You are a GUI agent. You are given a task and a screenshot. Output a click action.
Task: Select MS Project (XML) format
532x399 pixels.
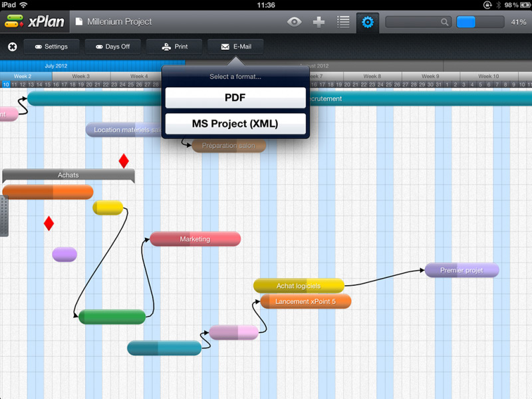pos(235,124)
